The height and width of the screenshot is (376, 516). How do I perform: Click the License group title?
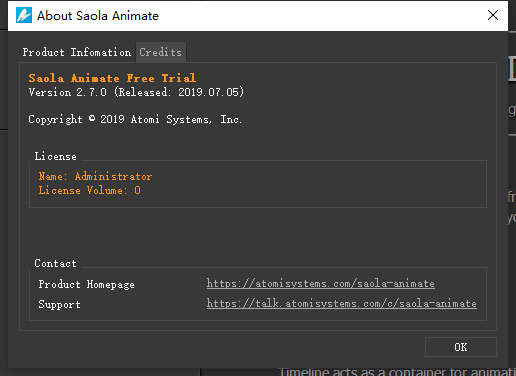tap(56, 156)
